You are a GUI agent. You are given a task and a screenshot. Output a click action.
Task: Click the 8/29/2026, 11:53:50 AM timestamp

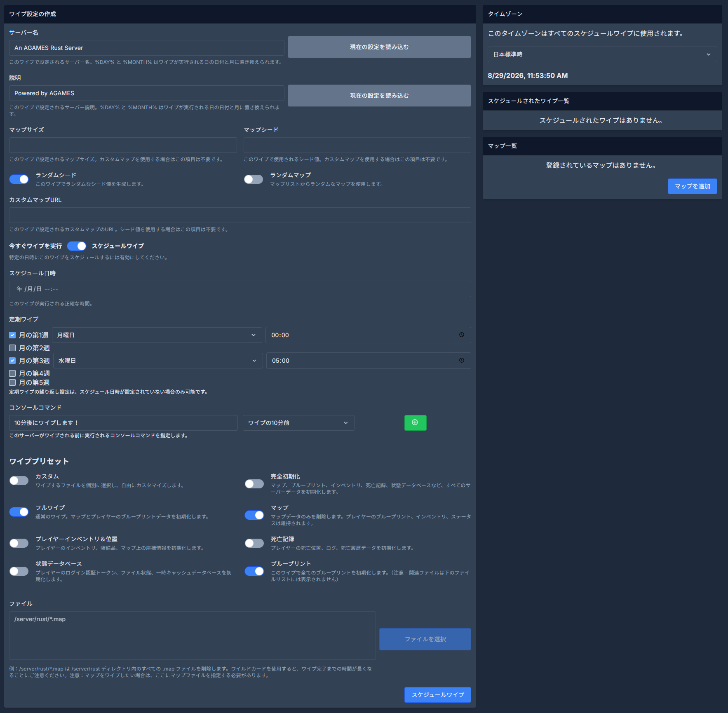[528, 75]
